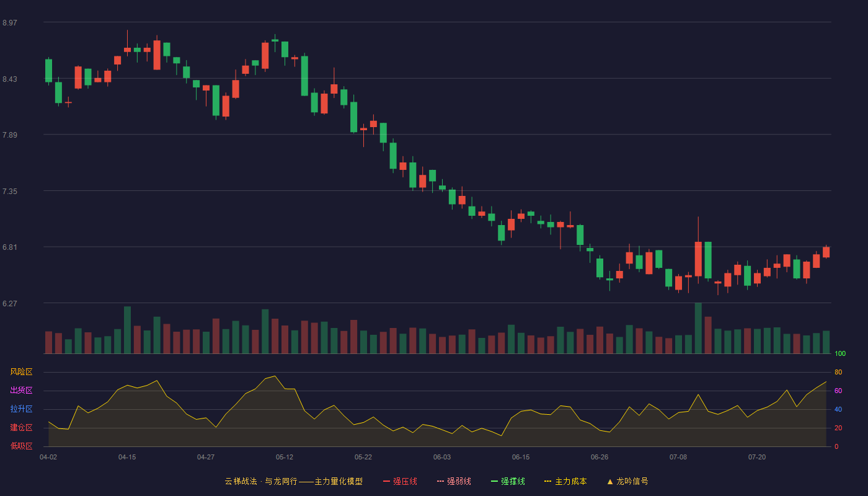Click the 8.97 price axis label
Image resolution: width=868 pixels, height=496 pixels.
tap(10, 23)
